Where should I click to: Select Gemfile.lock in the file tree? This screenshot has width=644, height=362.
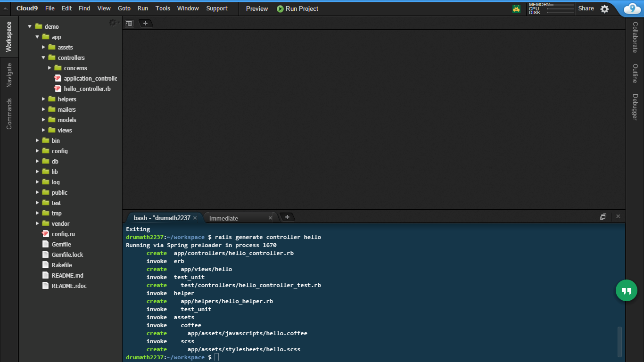click(67, 255)
